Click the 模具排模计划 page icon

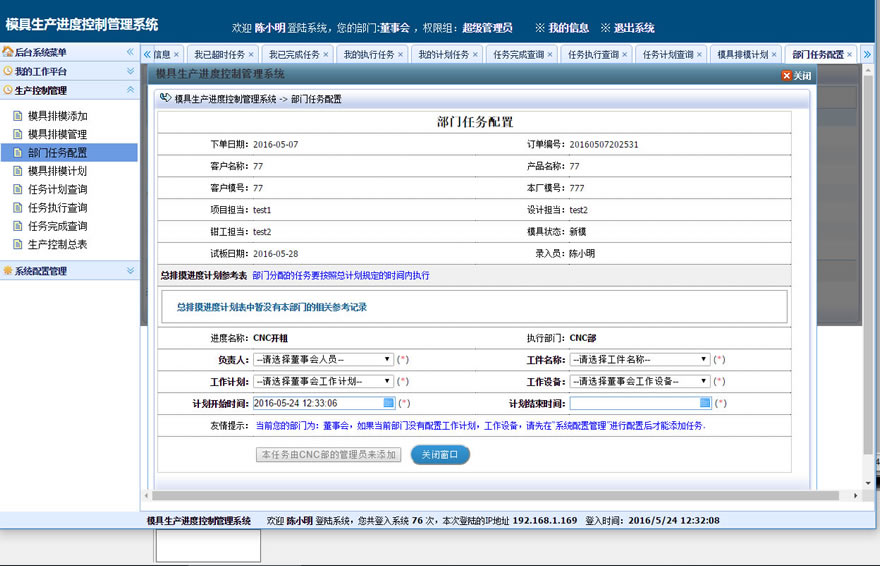(17, 171)
